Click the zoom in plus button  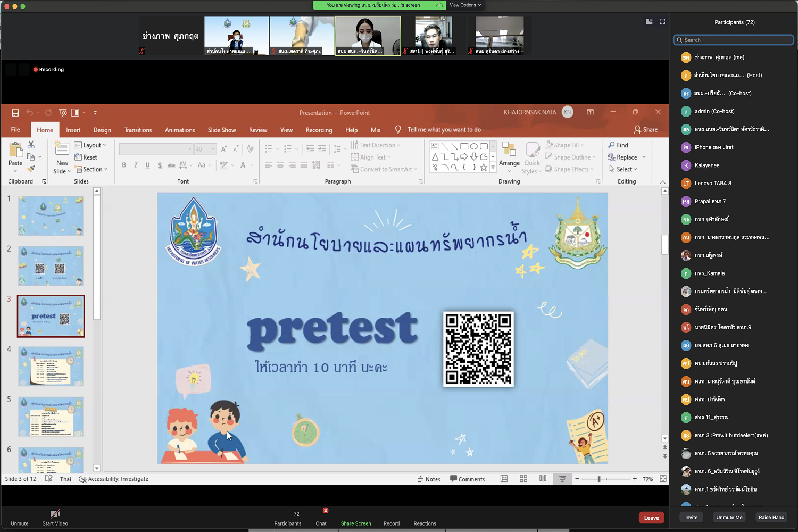pos(635,479)
